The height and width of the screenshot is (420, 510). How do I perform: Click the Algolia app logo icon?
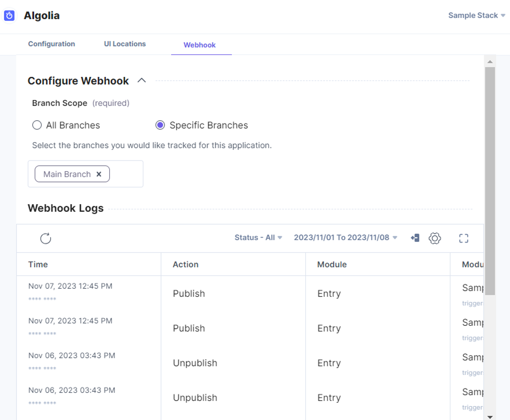(x=9, y=16)
